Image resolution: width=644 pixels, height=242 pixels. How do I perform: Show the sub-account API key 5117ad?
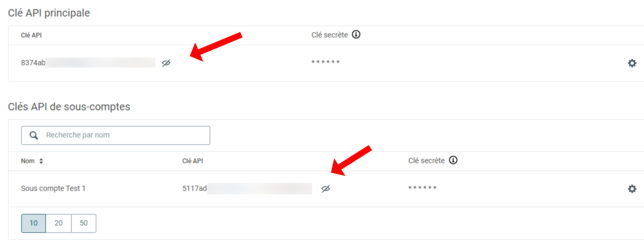tap(326, 189)
